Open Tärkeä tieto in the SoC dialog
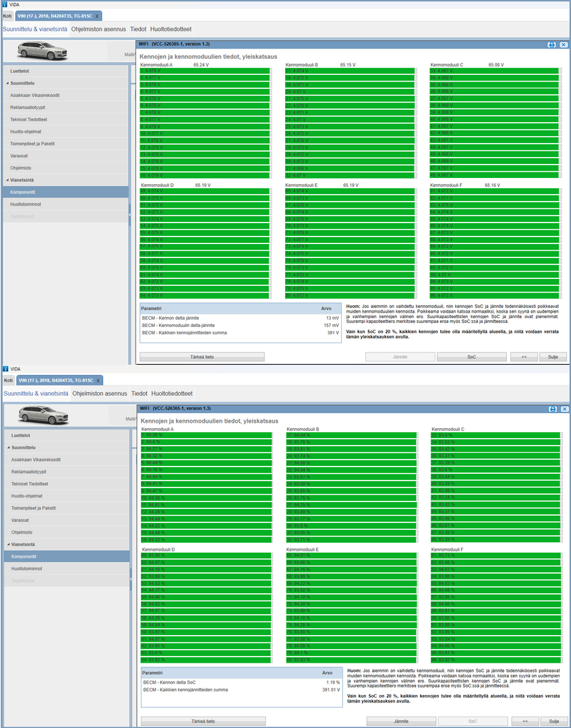The width and height of the screenshot is (571, 728). point(204,721)
